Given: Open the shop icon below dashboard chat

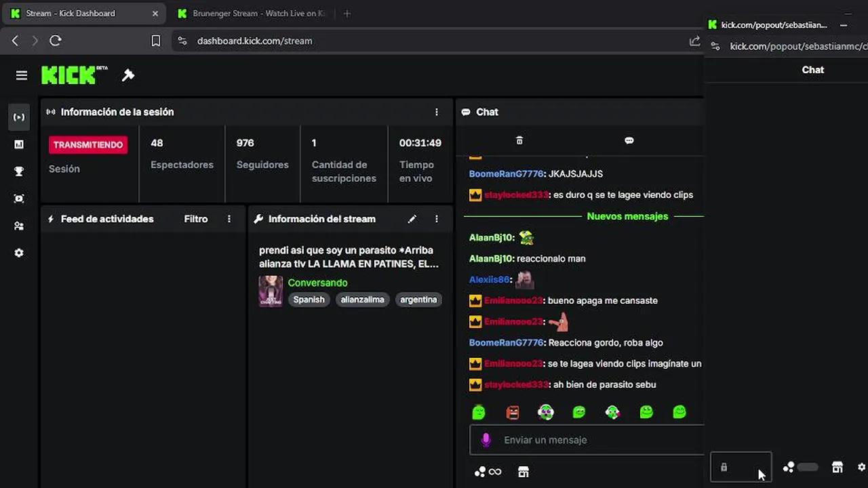Looking at the screenshot, I should [x=523, y=472].
